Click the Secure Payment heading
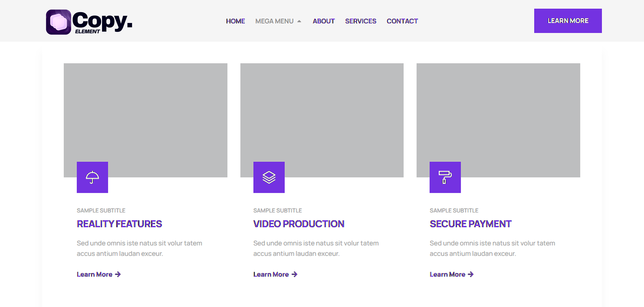 tap(470, 224)
